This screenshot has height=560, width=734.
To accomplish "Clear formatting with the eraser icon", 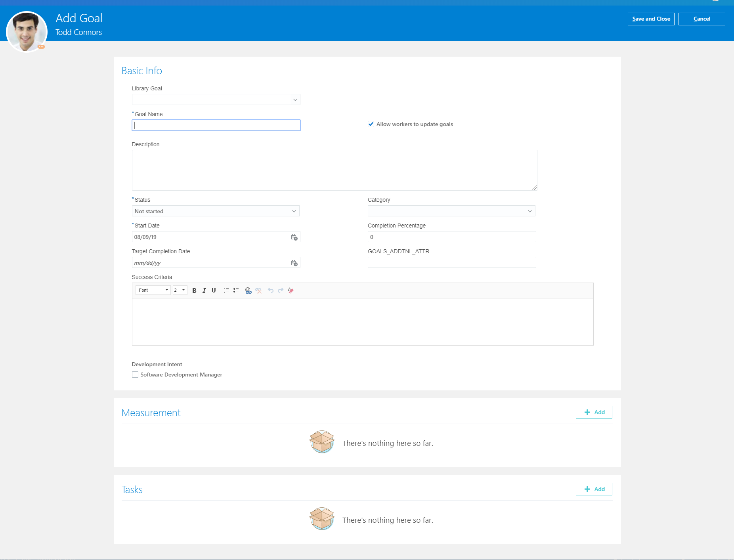I will (x=291, y=290).
